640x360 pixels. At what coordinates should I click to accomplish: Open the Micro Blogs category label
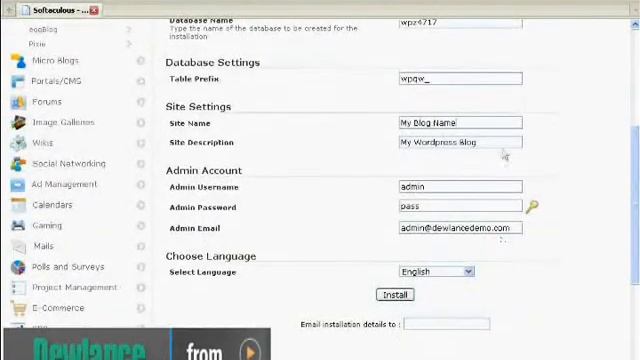point(55,60)
